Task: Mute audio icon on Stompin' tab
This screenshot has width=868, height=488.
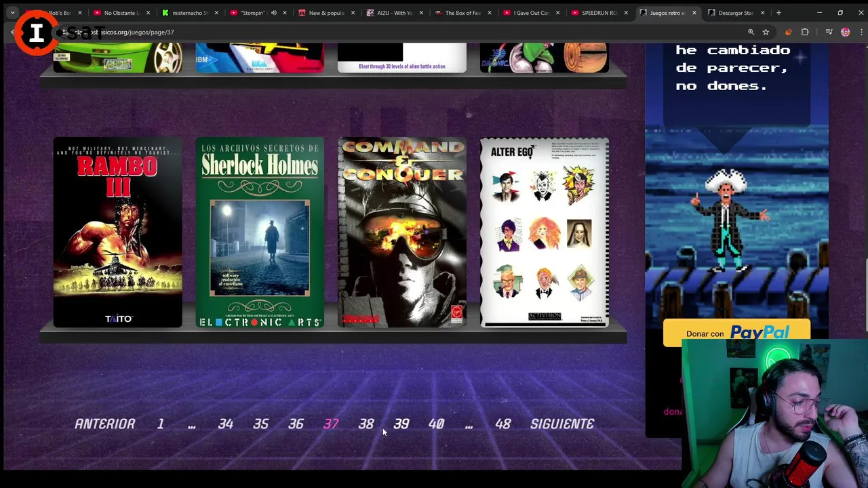Action: (x=274, y=13)
